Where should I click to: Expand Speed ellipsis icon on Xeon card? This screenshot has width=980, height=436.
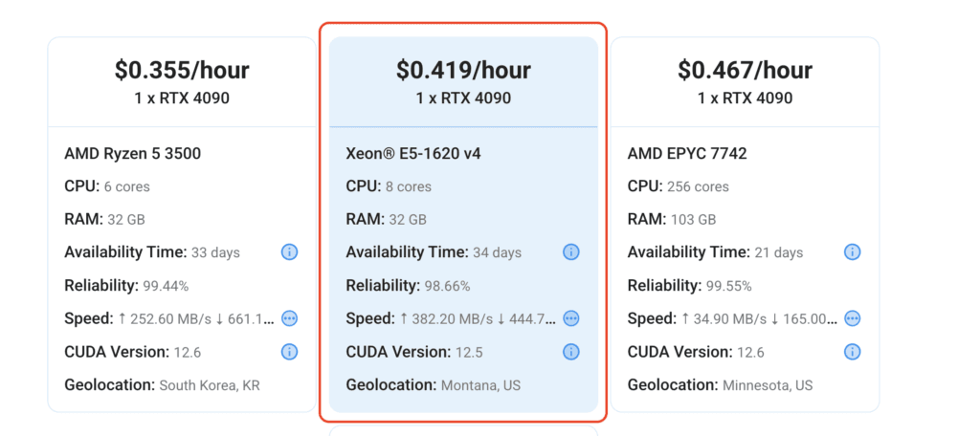coord(570,318)
